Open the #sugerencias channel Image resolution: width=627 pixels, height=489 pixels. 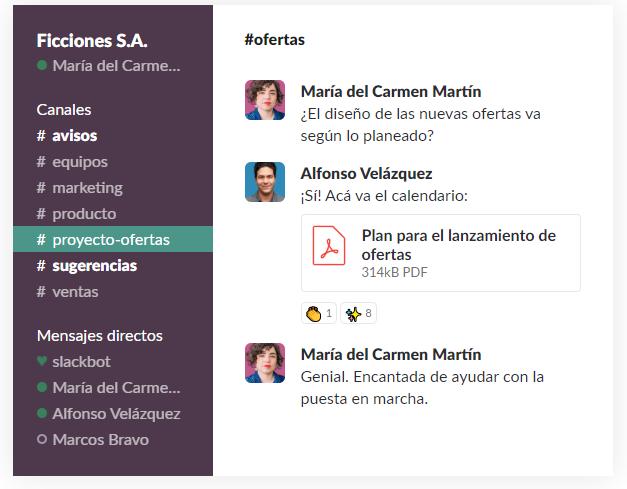tap(94, 265)
